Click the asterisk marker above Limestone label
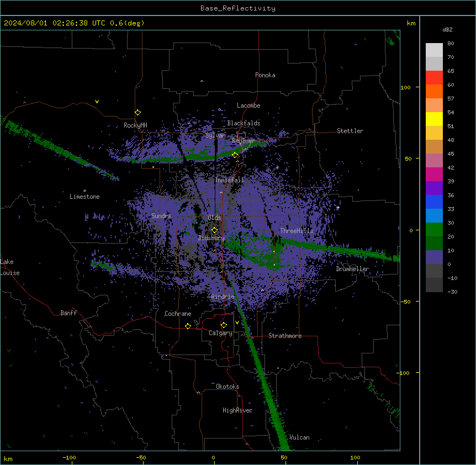 pyautogui.click(x=84, y=191)
